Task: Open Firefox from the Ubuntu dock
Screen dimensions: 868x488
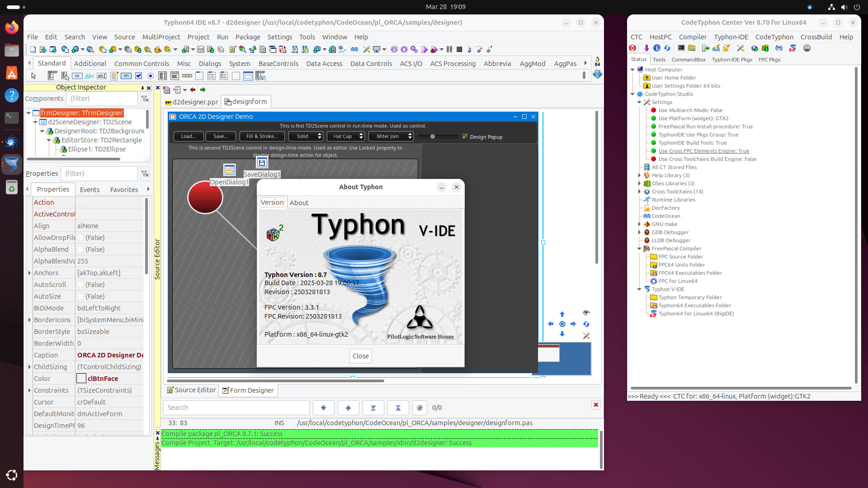Action: pos(12,27)
